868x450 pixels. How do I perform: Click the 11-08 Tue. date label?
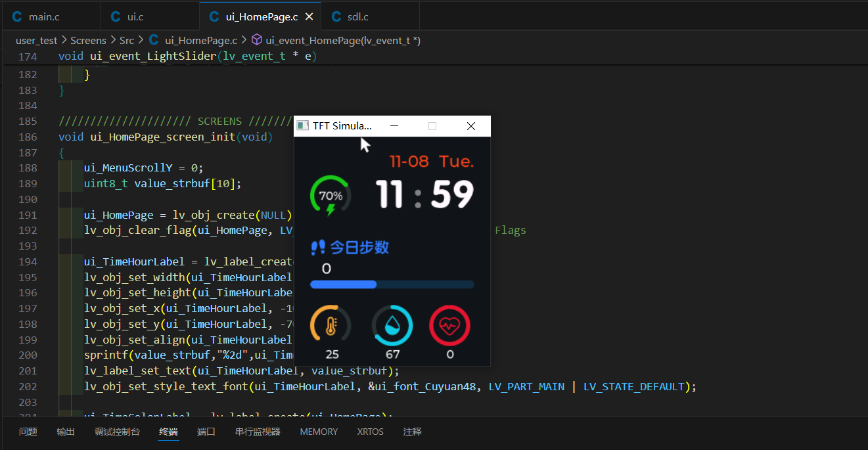point(432,162)
